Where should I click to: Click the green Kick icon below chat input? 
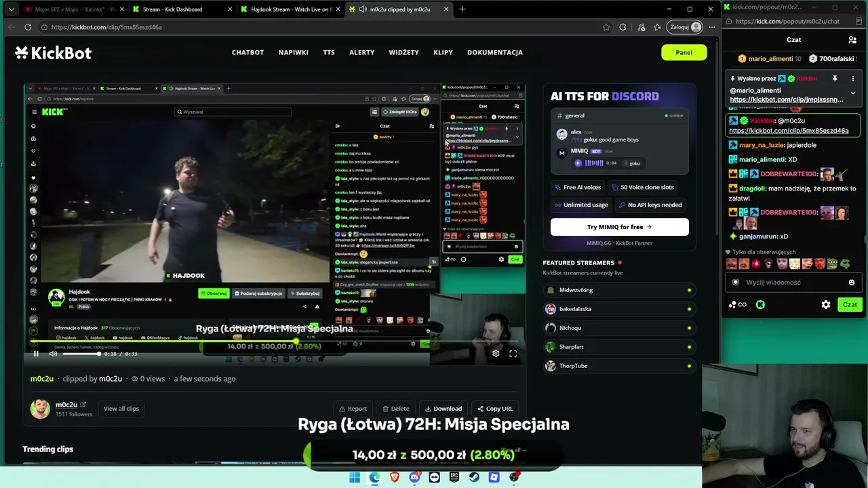[x=760, y=305]
